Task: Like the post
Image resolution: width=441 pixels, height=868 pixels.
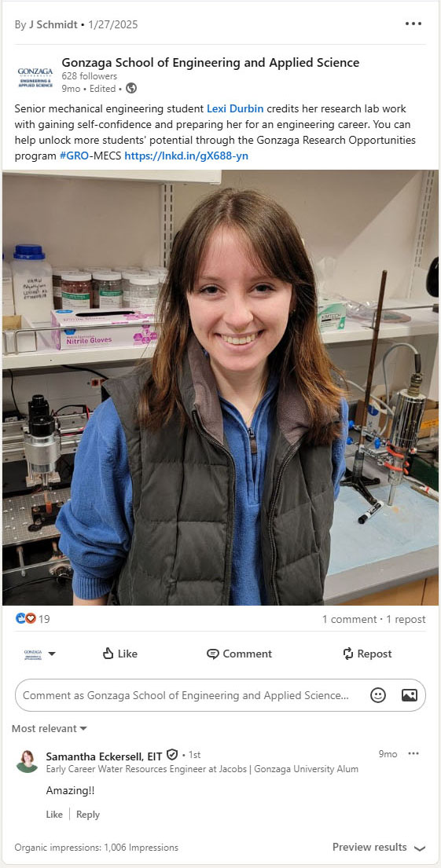Action: coord(119,654)
